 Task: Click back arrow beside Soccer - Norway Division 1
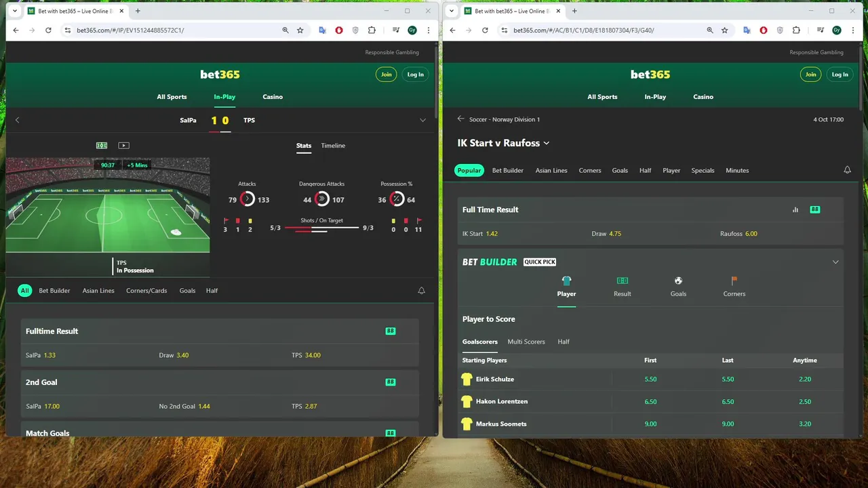(x=461, y=119)
